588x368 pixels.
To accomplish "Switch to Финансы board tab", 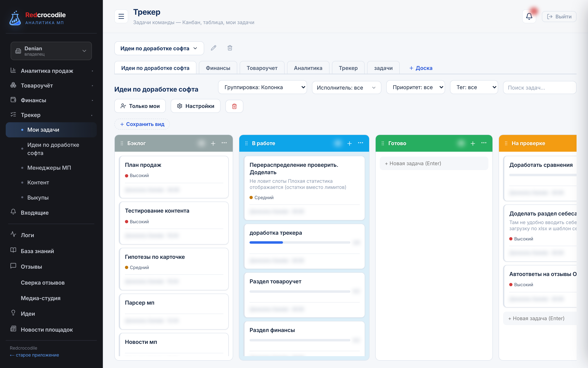I will [x=218, y=68].
